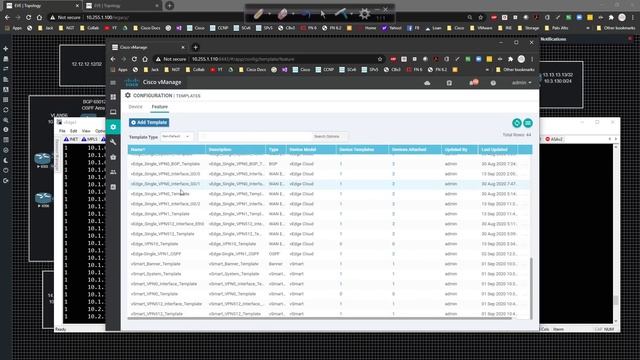Viewport: 640px width, 360px height.
Task: Open the alarms bell with red badge
Action: 473,82
